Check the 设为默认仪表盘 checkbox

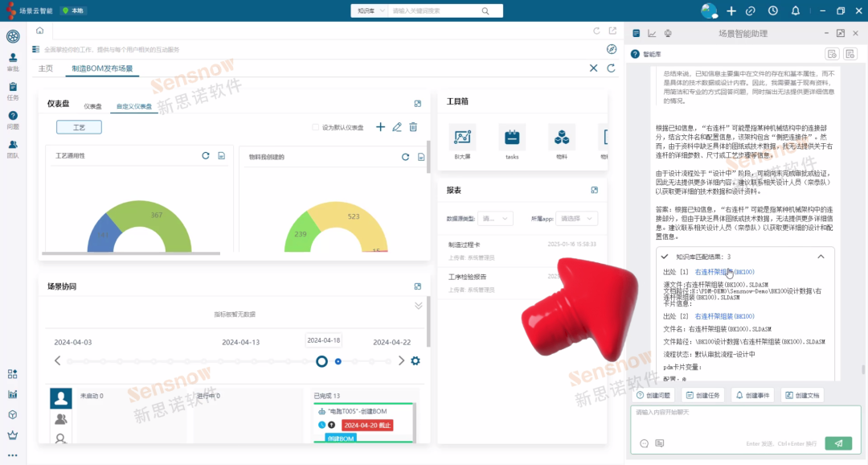316,127
